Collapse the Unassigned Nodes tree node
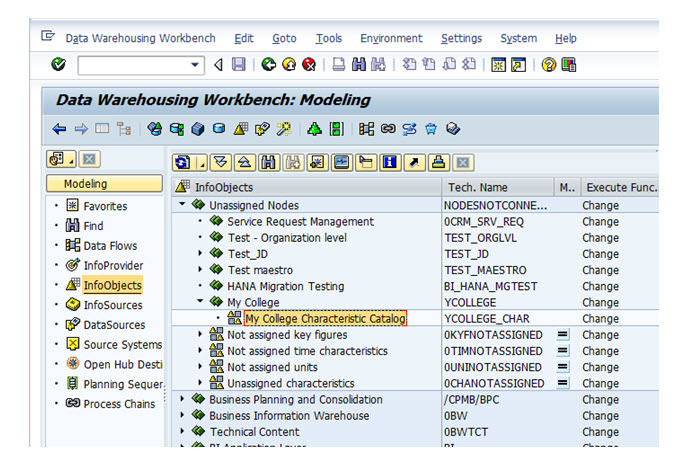Image resolution: width=699 pixels, height=472 pixels. point(183,205)
